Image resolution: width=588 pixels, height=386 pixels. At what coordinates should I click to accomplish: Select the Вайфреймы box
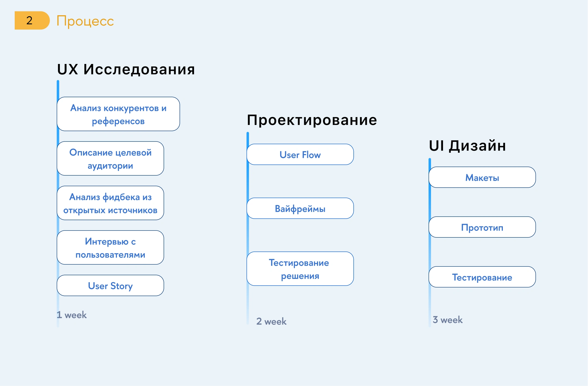[x=300, y=209]
